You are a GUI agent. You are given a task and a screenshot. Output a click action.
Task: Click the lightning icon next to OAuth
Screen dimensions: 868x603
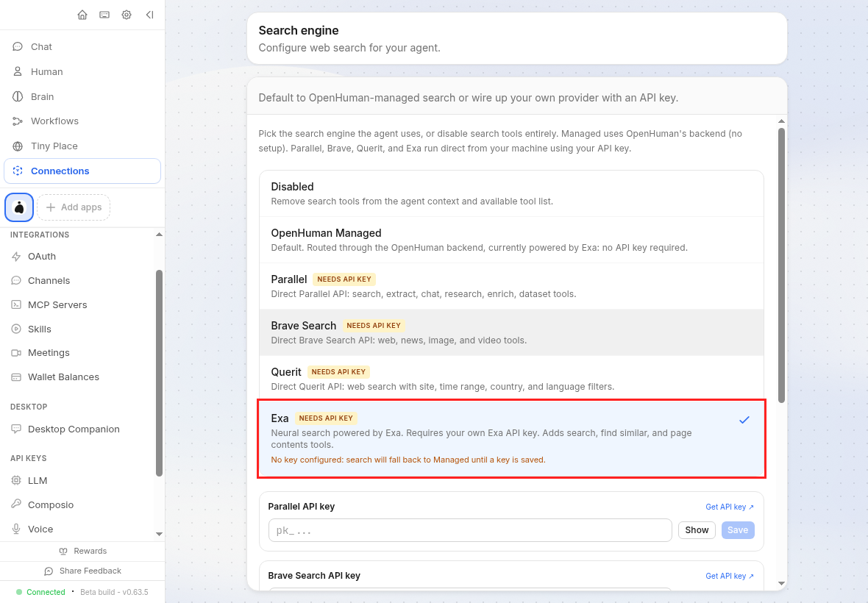point(16,257)
